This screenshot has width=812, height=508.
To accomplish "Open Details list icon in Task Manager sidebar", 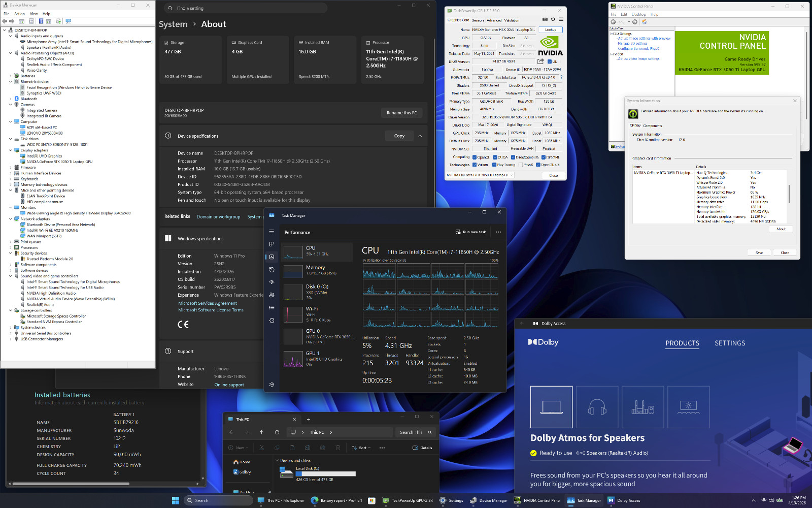I will 272,307.
